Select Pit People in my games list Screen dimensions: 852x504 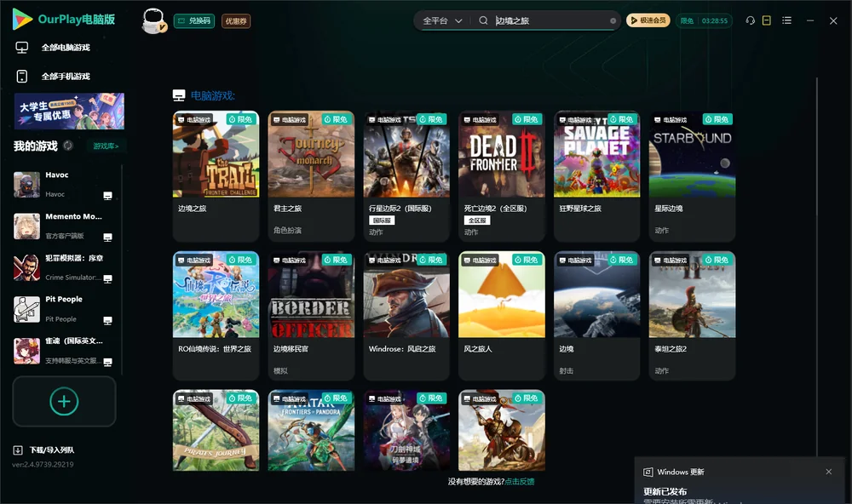click(x=64, y=309)
